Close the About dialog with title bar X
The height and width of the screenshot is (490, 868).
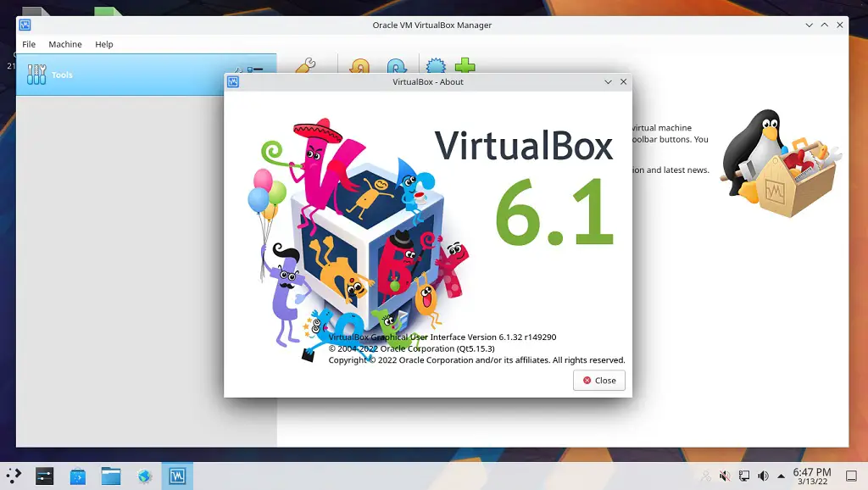tap(623, 82)
